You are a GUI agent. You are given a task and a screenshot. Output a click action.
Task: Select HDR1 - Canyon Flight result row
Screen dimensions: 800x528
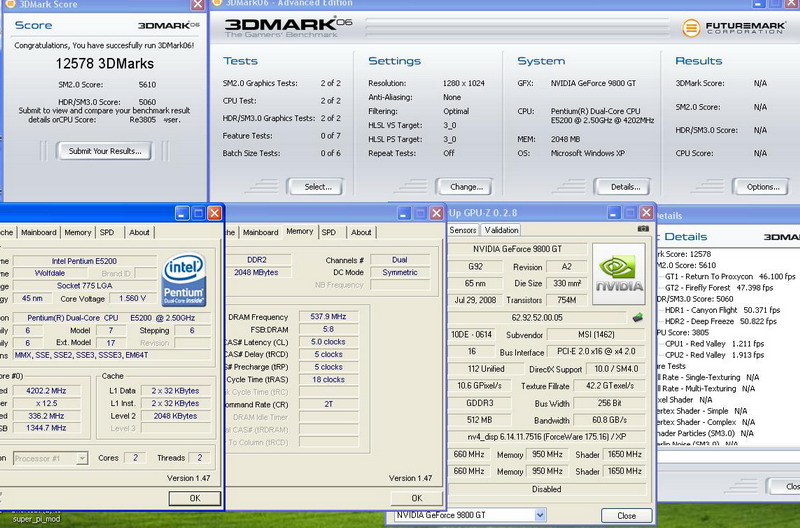point(722,310)
